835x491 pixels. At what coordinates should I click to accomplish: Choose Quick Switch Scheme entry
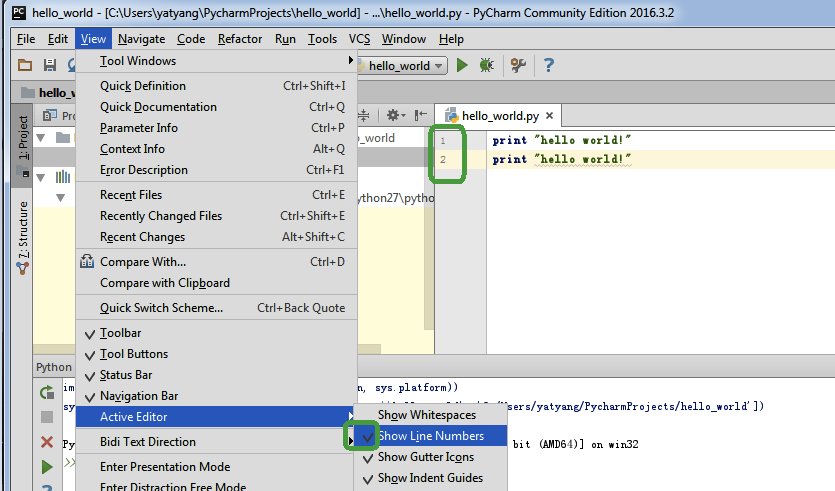[x=216, y=308]
